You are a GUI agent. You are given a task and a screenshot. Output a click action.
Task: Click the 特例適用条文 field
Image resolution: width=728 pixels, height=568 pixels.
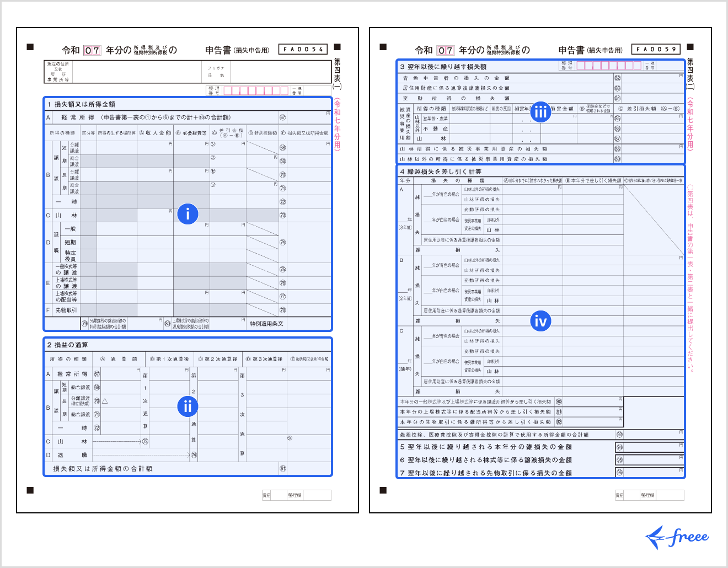click(266, 324)
